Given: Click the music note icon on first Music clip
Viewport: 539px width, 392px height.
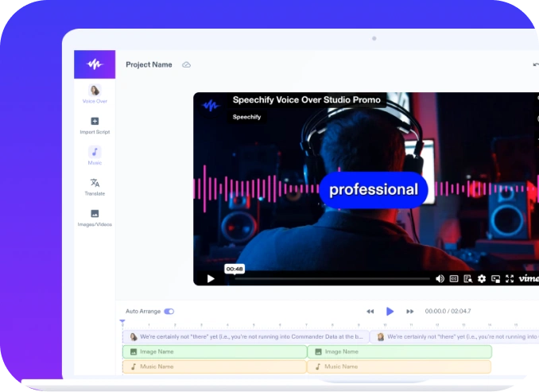Looking at the screenshot, I should tap(134, 367).
